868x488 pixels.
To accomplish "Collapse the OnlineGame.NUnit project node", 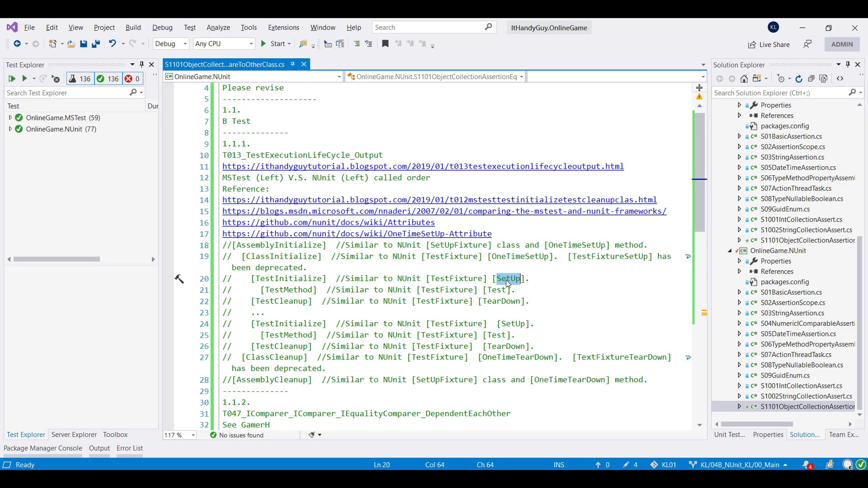I will pyautogui.click(x=730, y=251).
